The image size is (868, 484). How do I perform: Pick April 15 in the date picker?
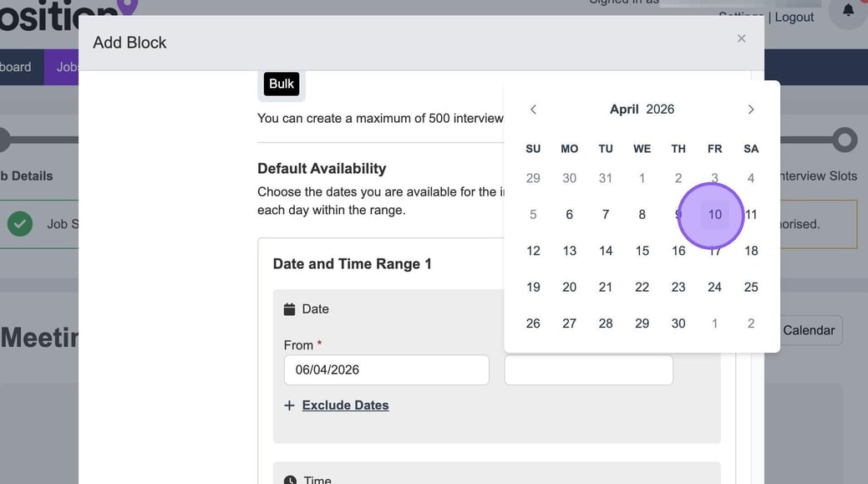point(642,251)
